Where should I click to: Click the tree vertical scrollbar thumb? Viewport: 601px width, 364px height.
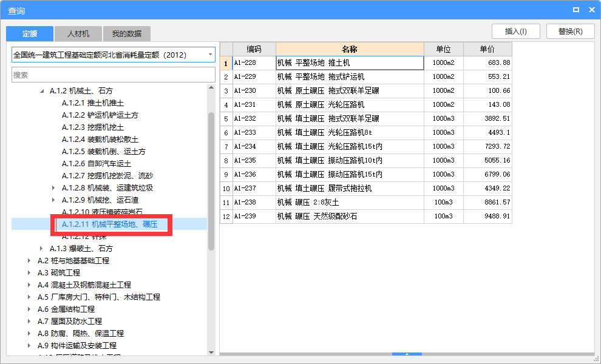(211, 181)
